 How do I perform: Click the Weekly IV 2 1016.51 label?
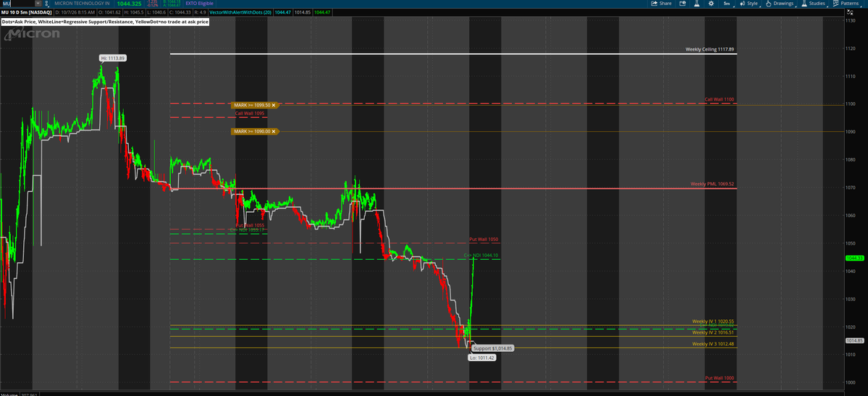tap(713, 332)
